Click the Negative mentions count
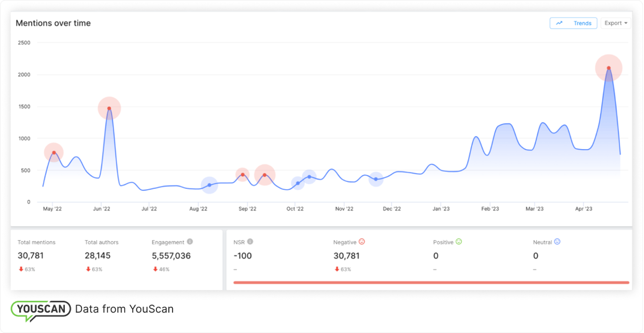Screen dimensions: 644x333 [346, 256]
